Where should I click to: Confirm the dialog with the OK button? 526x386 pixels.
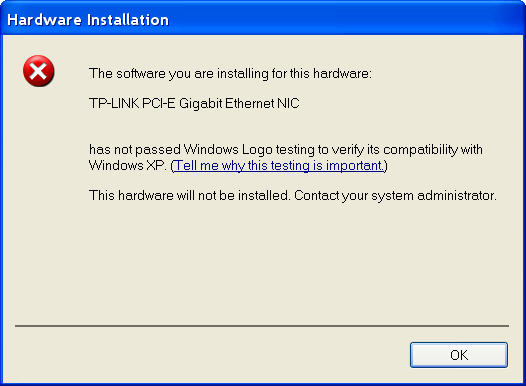pyautogui.click(x=459, y=355)
